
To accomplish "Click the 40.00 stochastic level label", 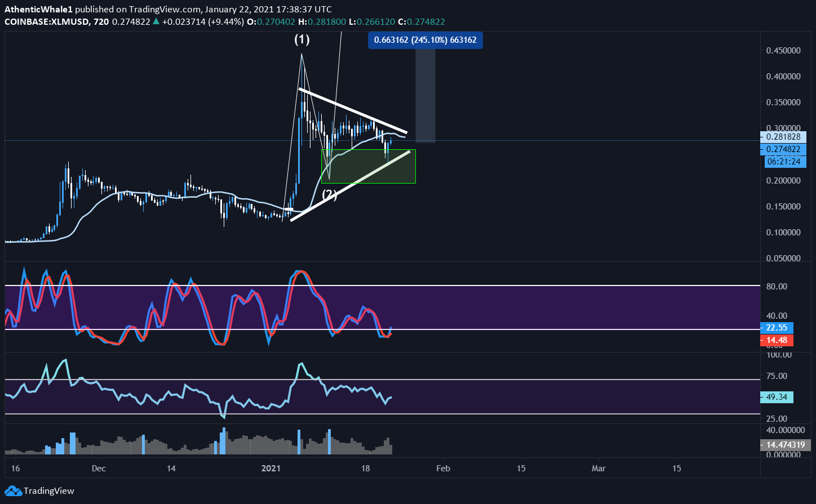I will pyautogui.click(x=775, y=315).
